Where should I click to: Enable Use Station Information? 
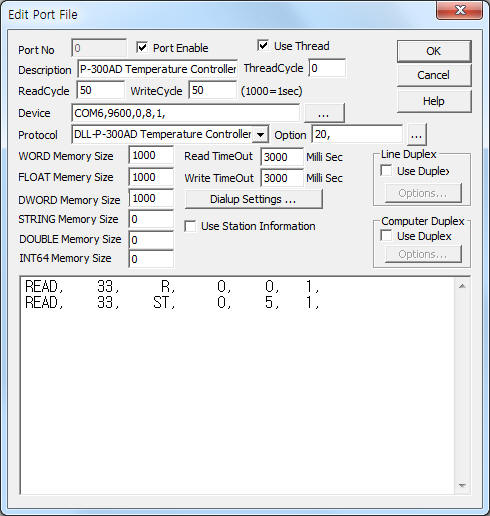tap(190, 226)
